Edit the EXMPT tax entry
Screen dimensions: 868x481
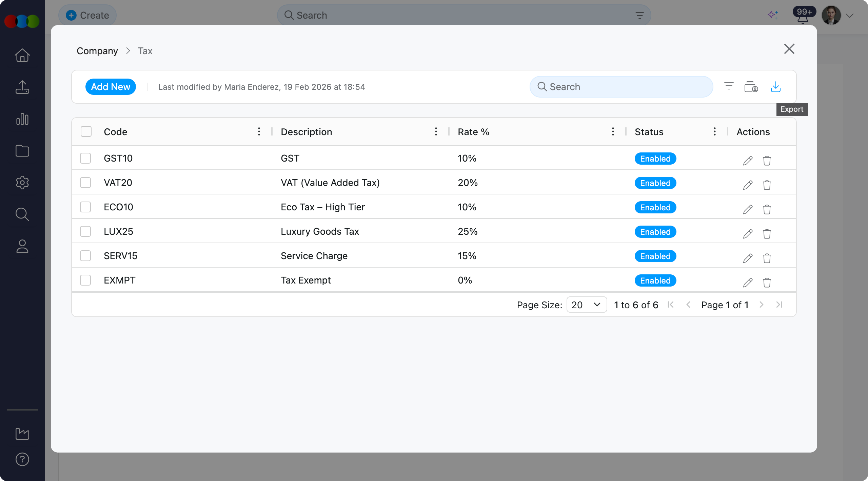(748, 283)
